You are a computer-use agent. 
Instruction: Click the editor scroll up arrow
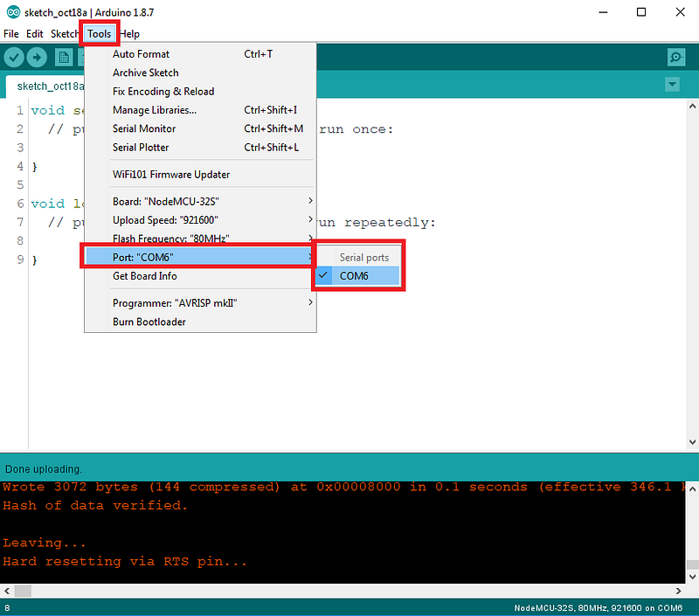[x=692, y=107]
